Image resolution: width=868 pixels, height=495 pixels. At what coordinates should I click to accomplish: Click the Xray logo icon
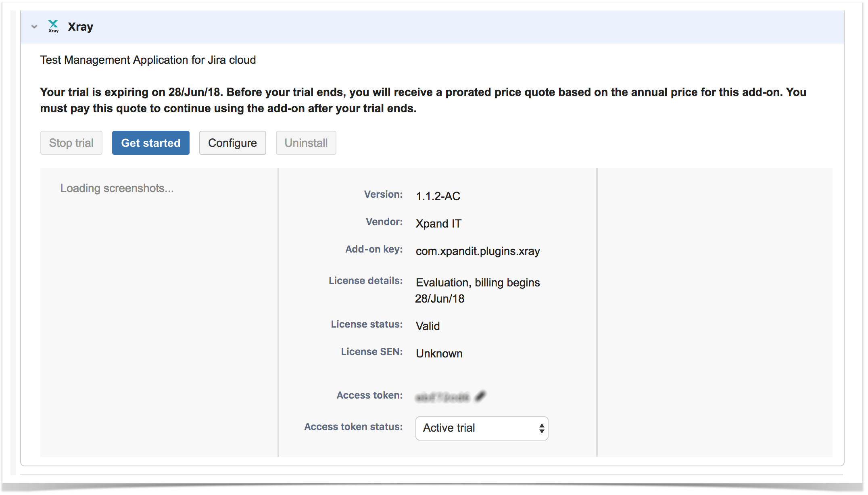(x=53, y=27)
